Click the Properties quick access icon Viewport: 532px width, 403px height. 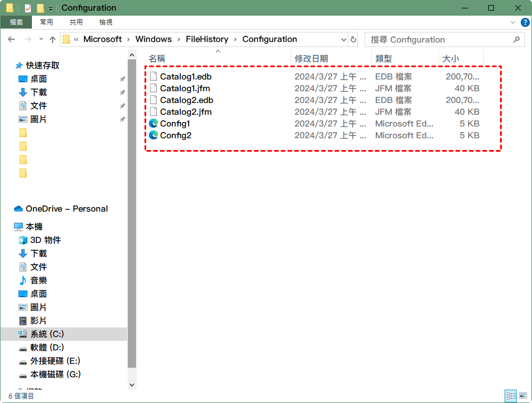tap(28, 8)
